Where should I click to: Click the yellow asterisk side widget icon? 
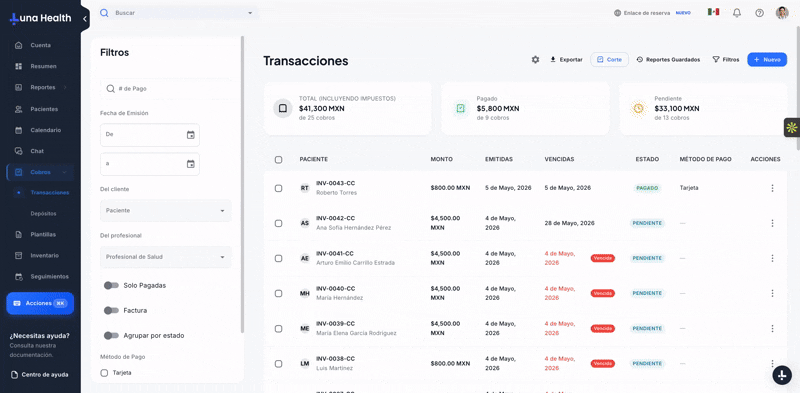(791, 128)
